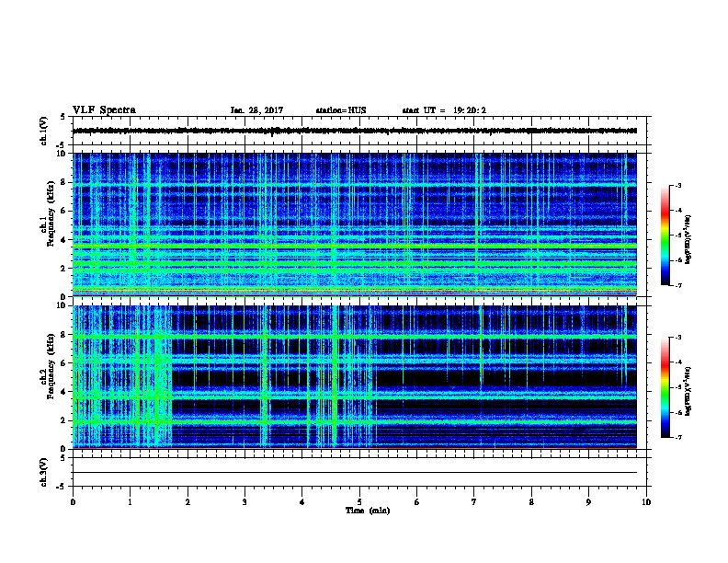
Task: Click the 'Time (min)' axis label
Action: point(368,511)
